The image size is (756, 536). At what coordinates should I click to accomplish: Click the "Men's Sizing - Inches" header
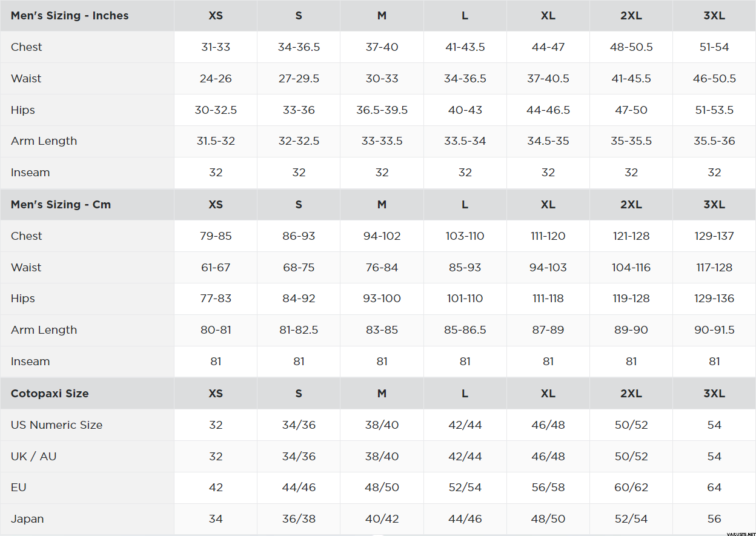(70, 16)
